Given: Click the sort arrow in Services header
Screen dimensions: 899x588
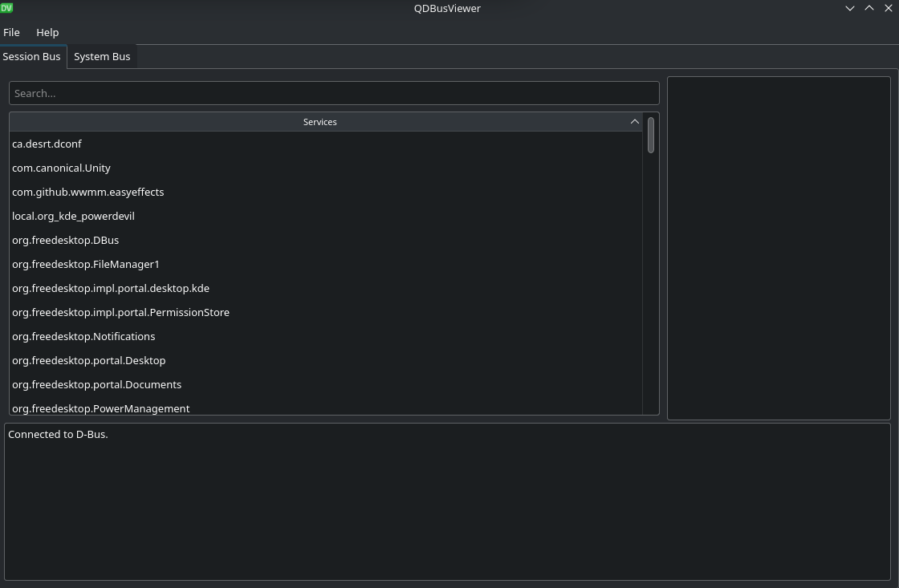Looking at the screenshot, I should point(634,122).
